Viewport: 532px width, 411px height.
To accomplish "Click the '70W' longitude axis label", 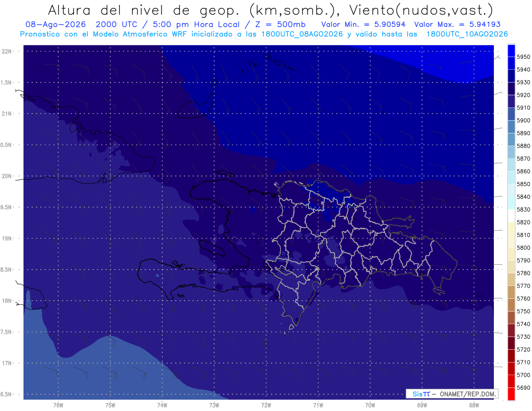I will [x=370, y=405].
